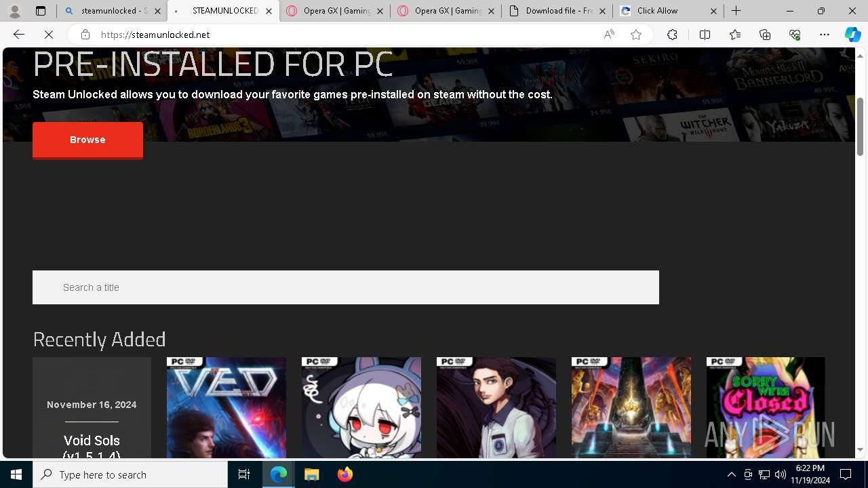
Task: Open the Windows Start menu
Action: tap(16, 474)
